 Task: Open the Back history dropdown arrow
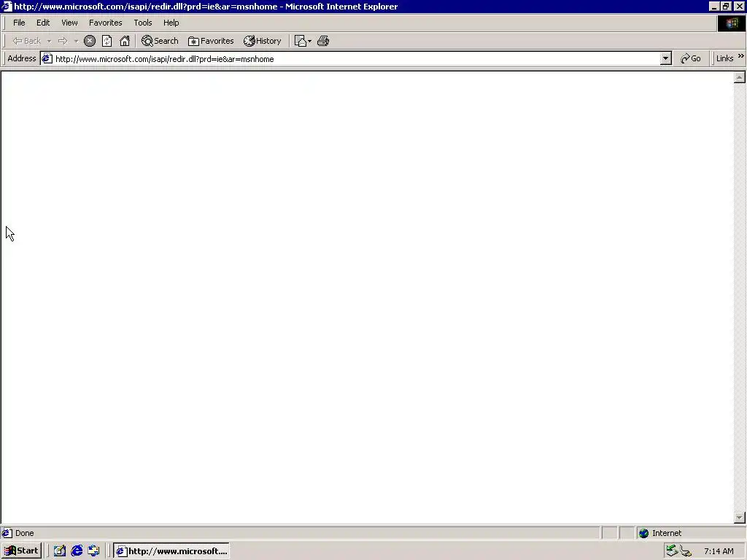tap(49, 41)
